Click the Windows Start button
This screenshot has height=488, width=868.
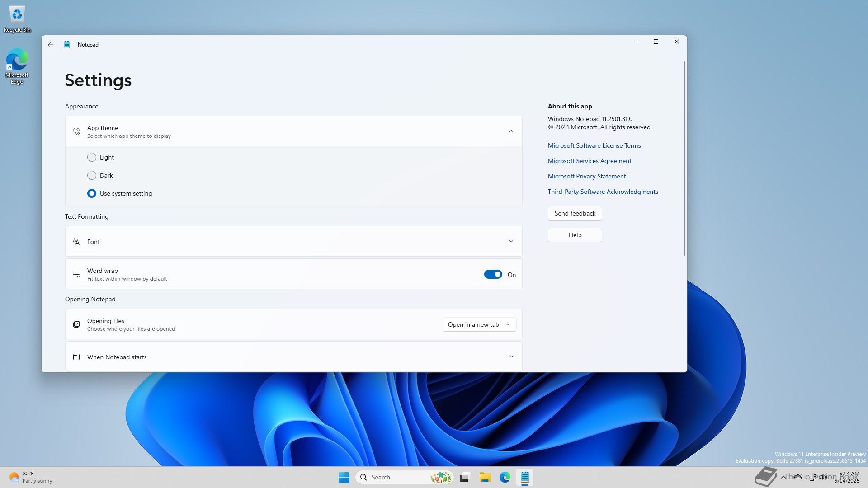[x=344, y=477]
